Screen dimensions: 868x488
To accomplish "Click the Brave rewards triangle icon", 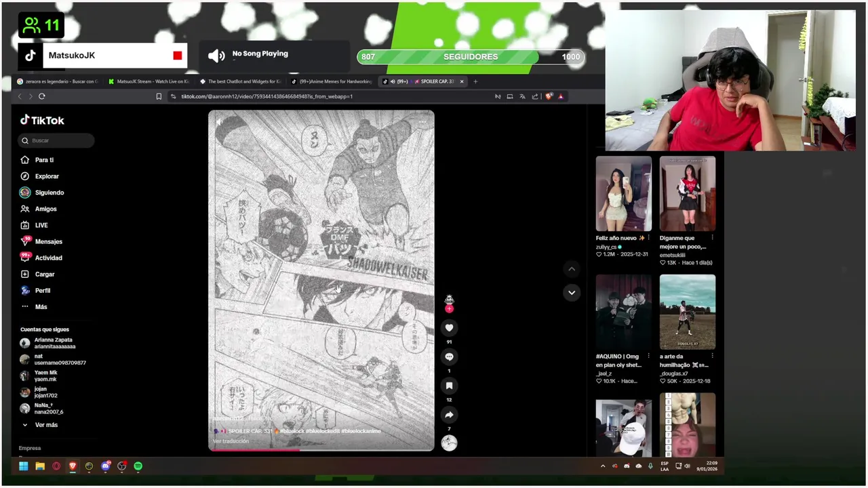I will [x=561, y=96].
